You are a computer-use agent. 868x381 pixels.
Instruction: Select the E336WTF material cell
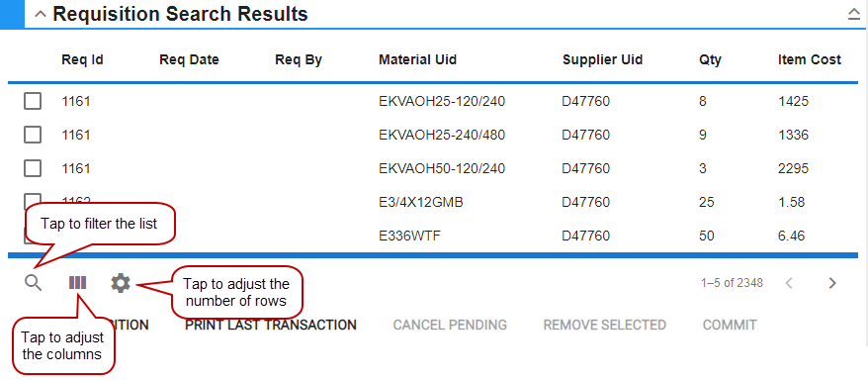click(409, 236)
